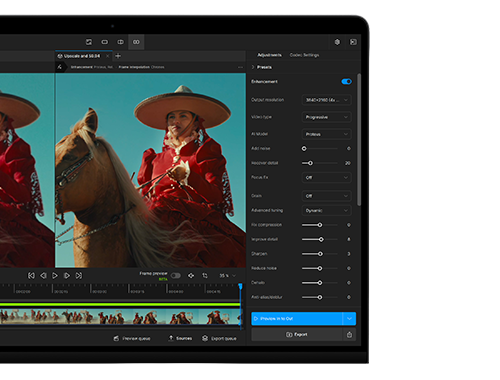
Task: Open the Video type Progressive dropdown
Action: pyautogui.click(x=327, y=117)
